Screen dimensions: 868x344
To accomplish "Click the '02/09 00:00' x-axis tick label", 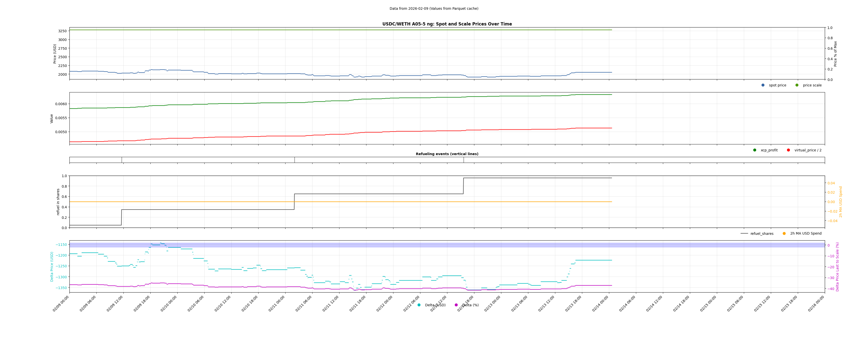I will click(61, 304).
